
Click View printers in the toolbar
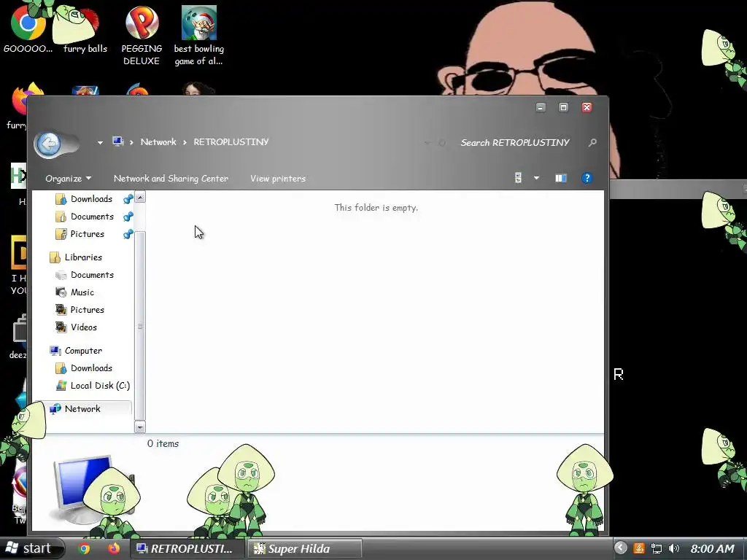tap(278, 179)
